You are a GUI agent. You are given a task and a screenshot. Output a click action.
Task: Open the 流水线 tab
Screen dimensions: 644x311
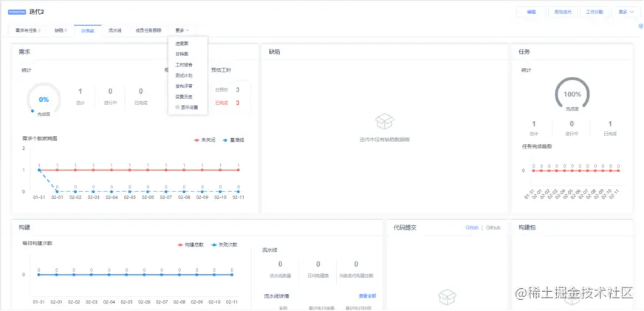(114, 30)
